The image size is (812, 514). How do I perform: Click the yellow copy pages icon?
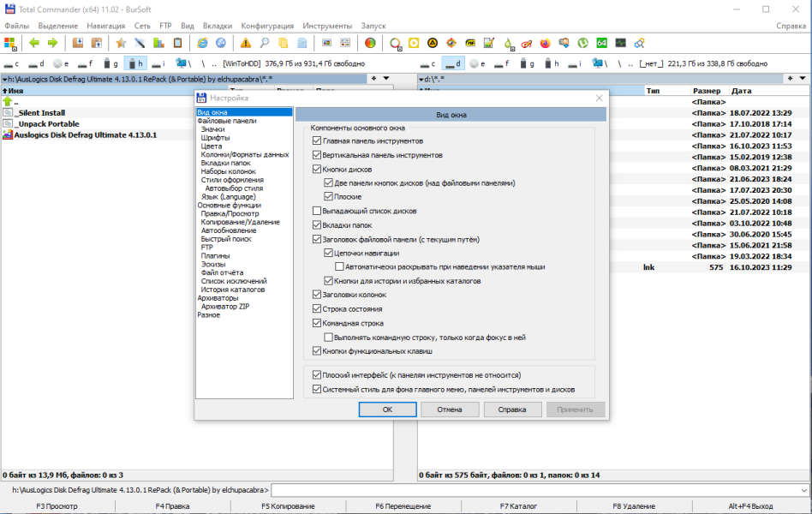pyautogui.click(x=284, y=43)
